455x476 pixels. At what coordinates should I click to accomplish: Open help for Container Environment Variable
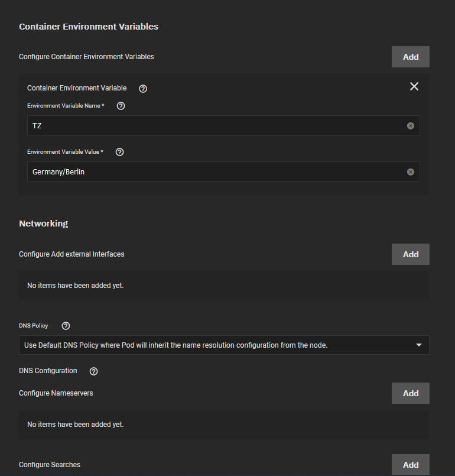click(143, 89)
